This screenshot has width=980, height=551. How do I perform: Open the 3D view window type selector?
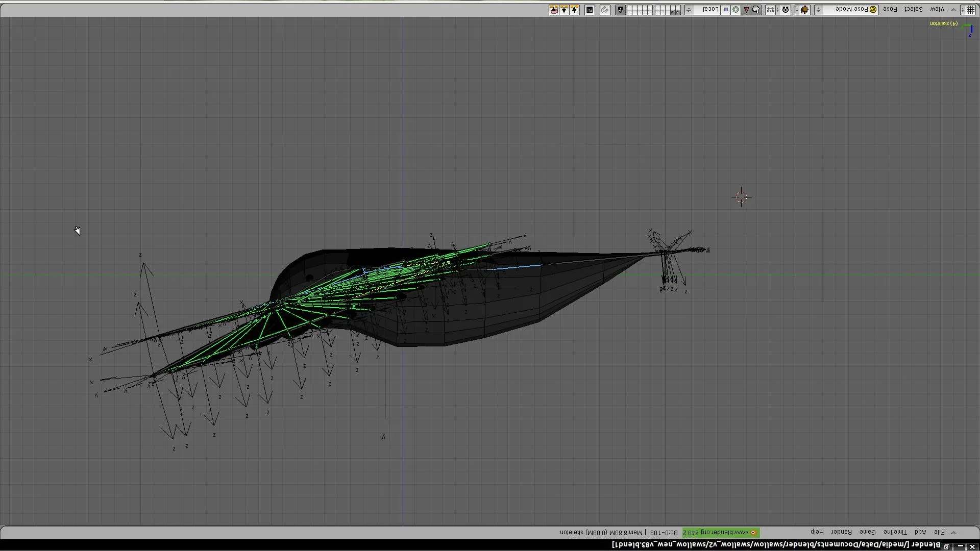pos(967,10)
